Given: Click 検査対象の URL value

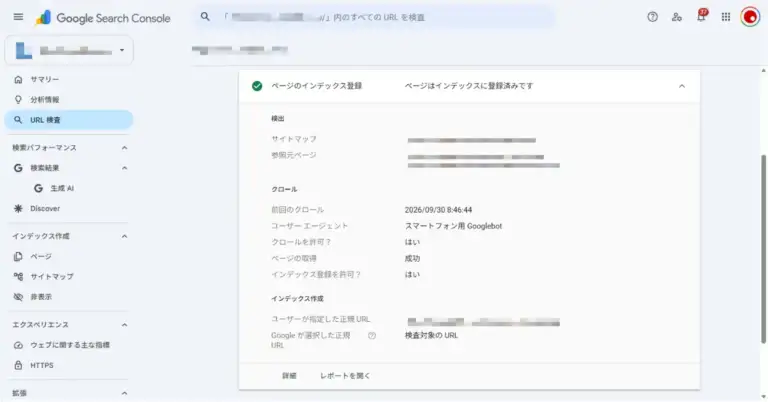Looking at the screenshot, I should (431, 335).
